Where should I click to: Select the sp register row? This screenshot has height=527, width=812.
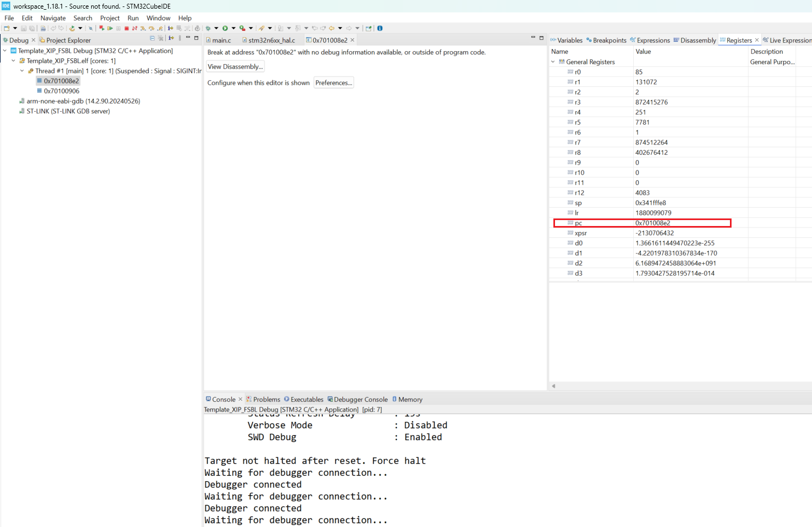pyautogui.click(x=680, y=203)
